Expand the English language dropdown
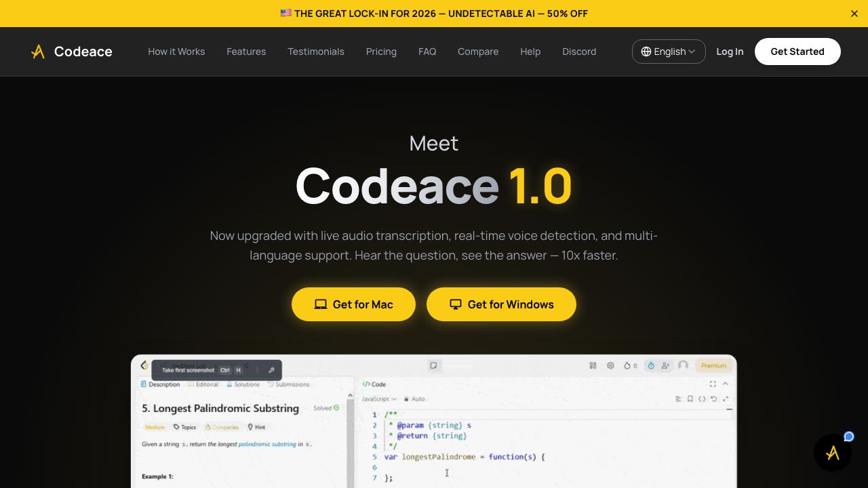The width and height of the screenshot is (868, 488). point(669,52)
